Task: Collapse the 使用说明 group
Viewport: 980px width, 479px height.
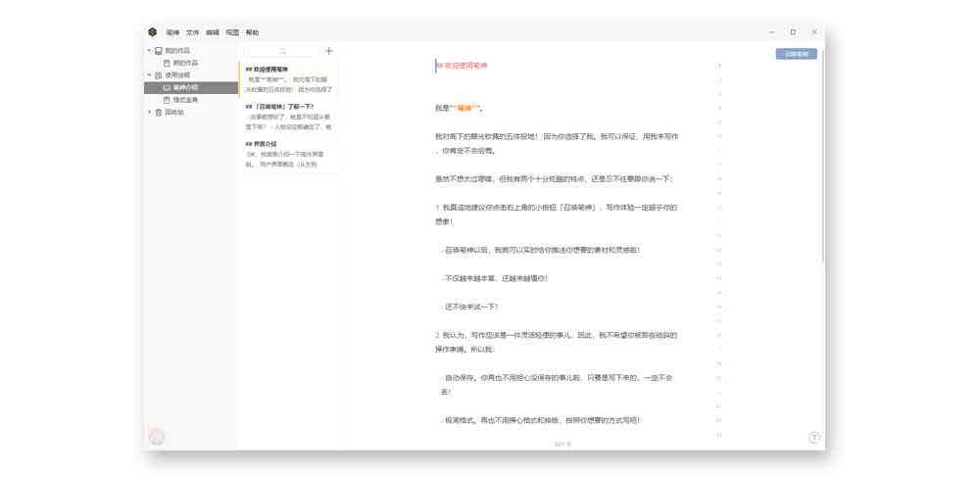Action: click(x=149, y=75)
